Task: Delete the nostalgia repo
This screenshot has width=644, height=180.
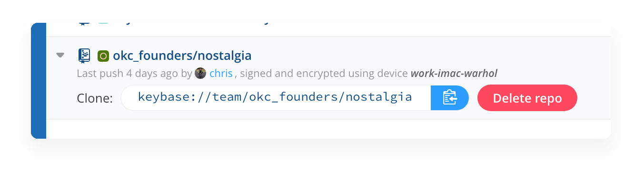Action: tap(527, 98)
